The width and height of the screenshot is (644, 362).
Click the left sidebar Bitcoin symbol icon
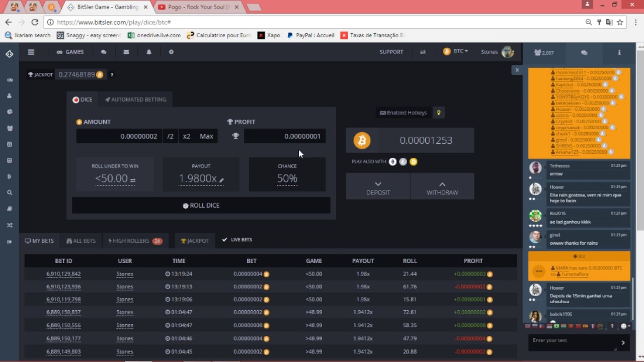pos(10,176)
